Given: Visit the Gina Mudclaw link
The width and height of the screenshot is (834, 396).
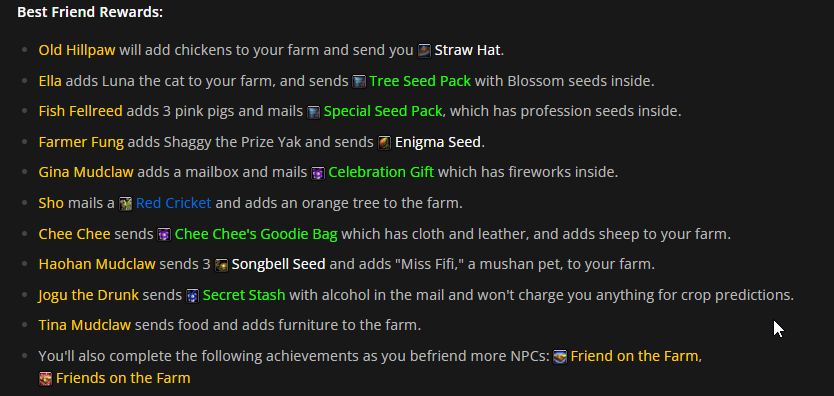Looking at the screenshot, I should tap(86, 173).
